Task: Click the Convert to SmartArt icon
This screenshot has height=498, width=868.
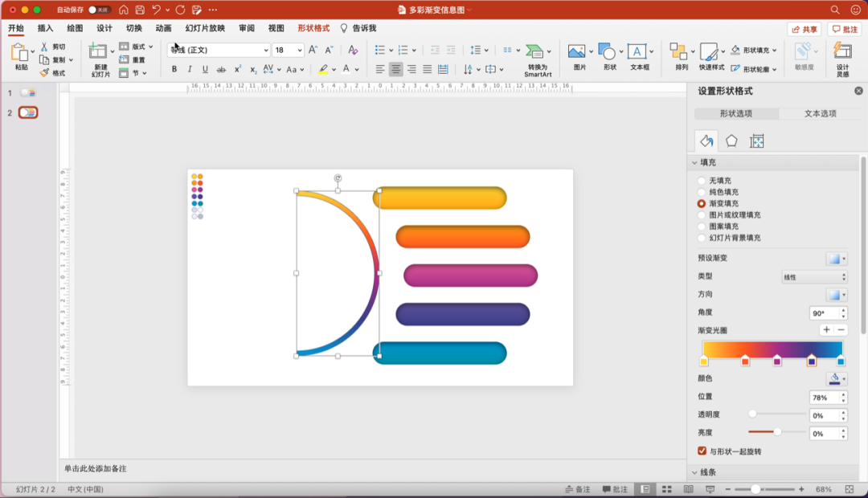Action: 535,53
